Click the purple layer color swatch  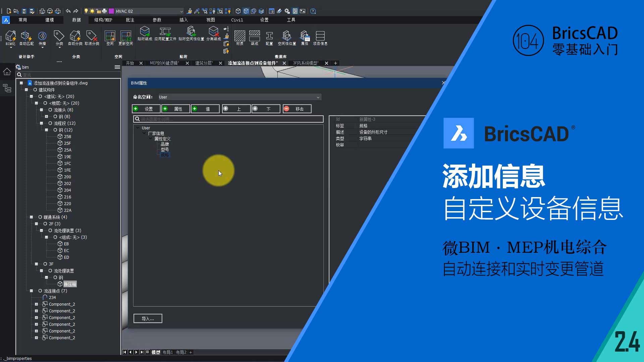(111, 11)
